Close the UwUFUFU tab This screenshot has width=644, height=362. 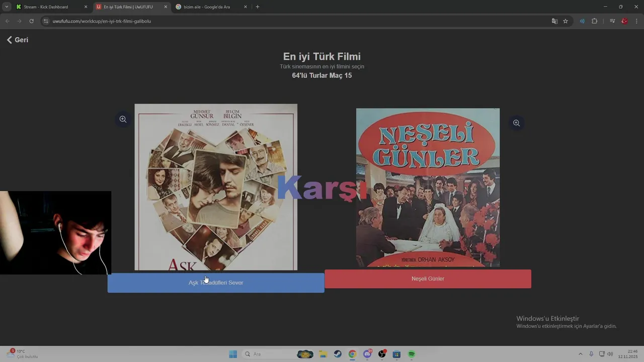point(166,7)
